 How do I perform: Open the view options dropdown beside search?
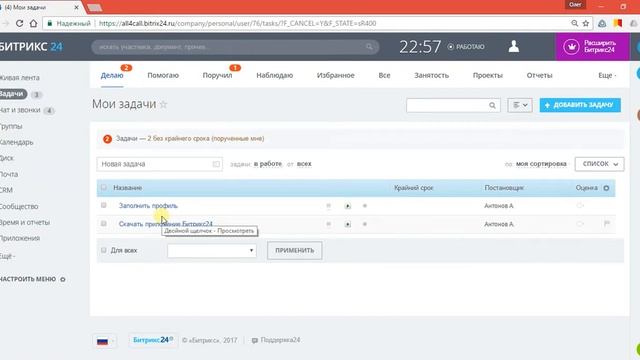520,105
